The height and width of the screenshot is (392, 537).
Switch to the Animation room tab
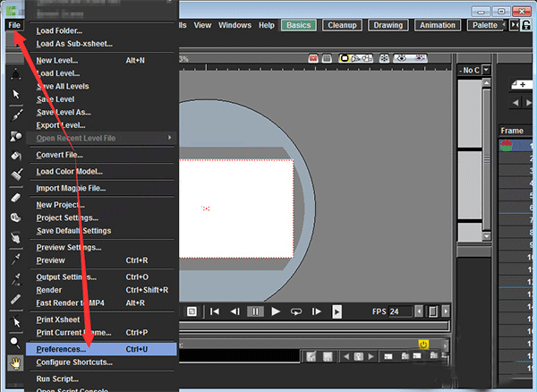[438, 25]
